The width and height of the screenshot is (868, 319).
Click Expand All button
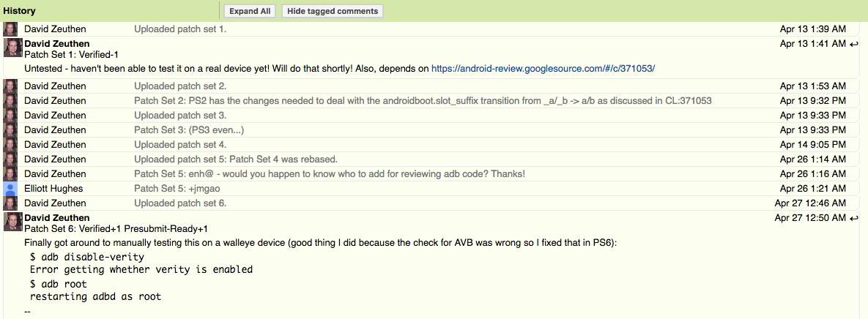[x=250, y=11]
